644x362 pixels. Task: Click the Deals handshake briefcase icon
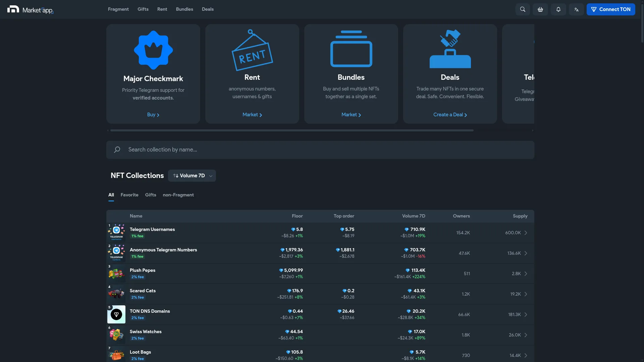tap(450, 49)
